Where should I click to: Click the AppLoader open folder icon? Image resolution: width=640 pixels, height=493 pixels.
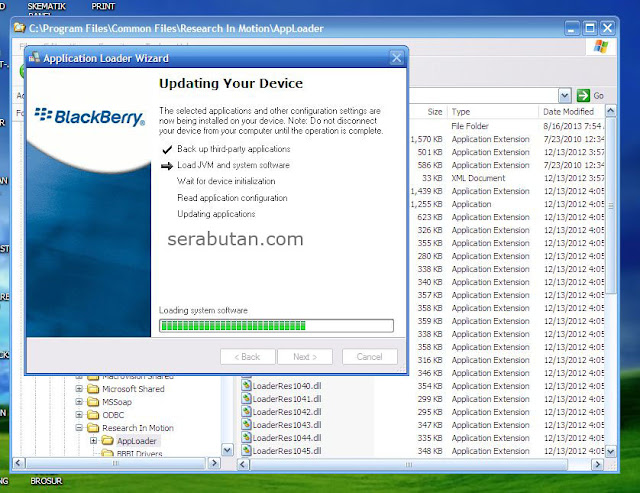tap(107, 441)
